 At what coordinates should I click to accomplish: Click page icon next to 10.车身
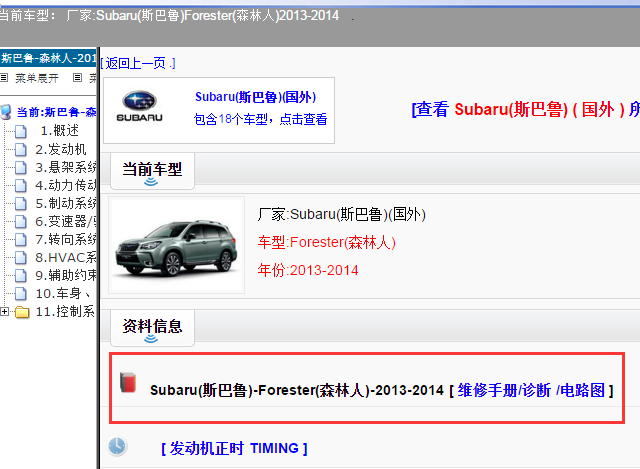[21, 293]
